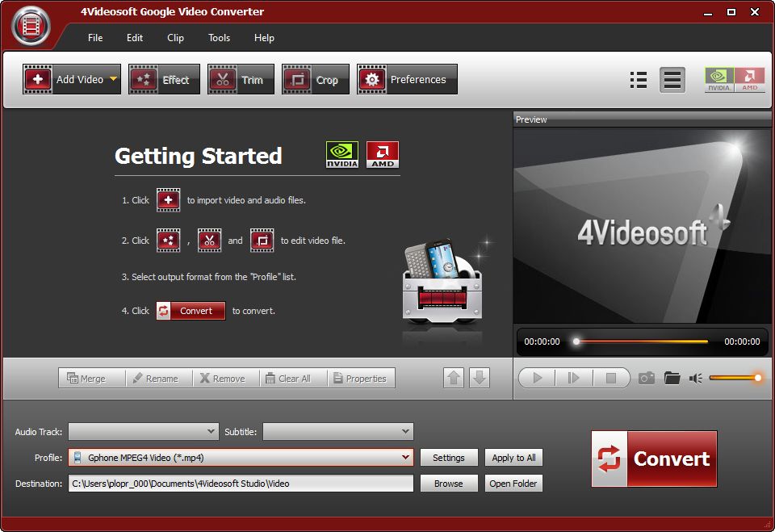Apply profile settings to all files

(513, 457)
